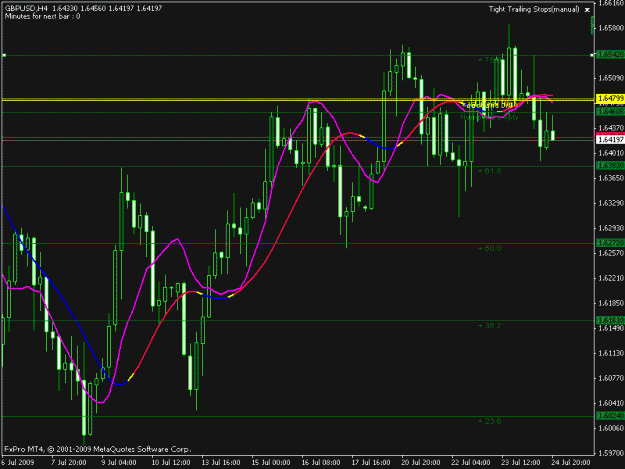Click the 20 Jul 20:00 time label

(421, 463)
